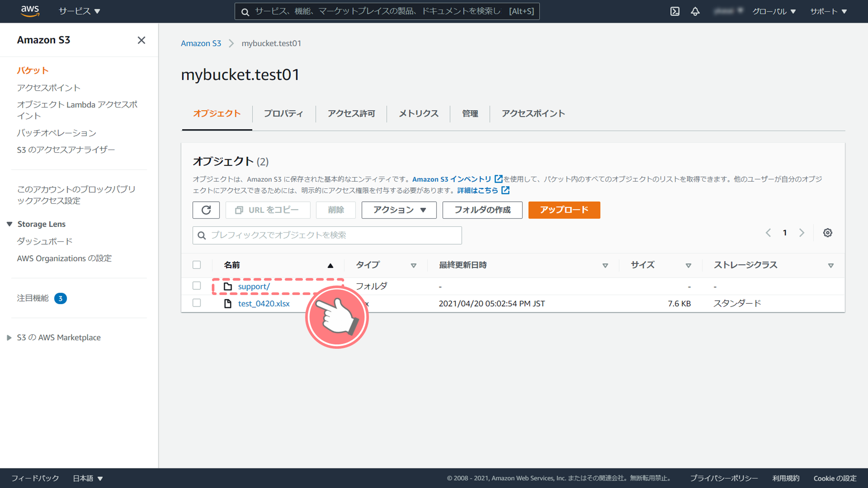Viewport: 868px width, 488px height.
Task: Click external link icon beside インベントリ
Action: pos(499,179)
